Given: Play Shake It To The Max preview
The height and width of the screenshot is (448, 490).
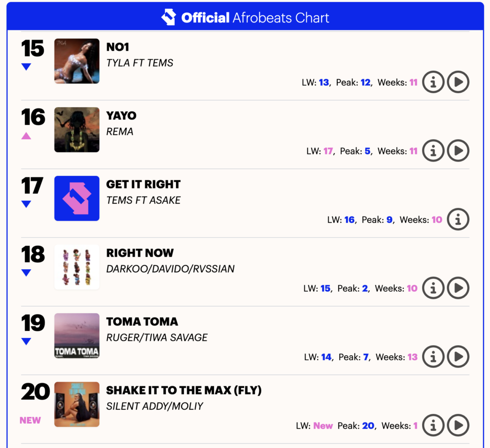Looking at the screenshot, I should [x=458, y=425].
